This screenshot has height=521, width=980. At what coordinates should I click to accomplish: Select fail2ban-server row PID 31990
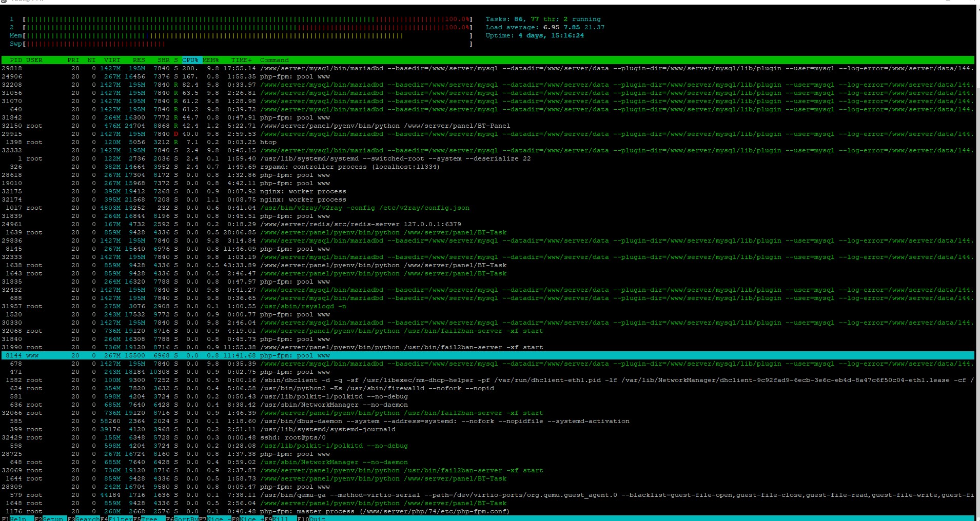click(x=487, y=347)
